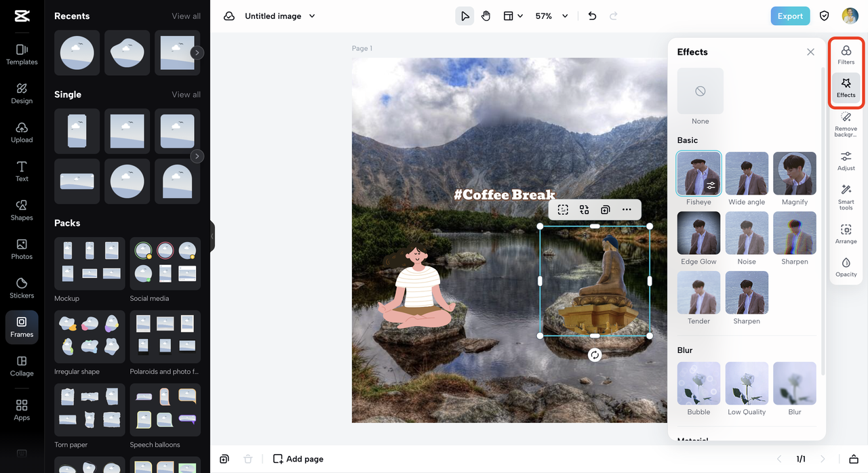
Task: Close the Effects panel
Action: 810,52
